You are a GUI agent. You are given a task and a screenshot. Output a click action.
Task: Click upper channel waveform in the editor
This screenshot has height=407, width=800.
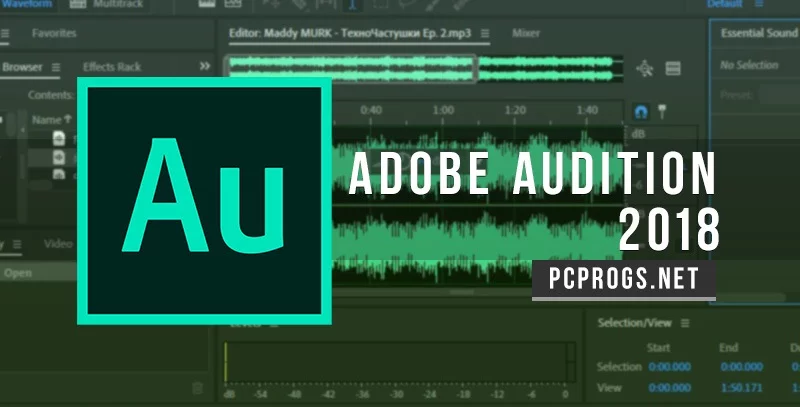478,164
